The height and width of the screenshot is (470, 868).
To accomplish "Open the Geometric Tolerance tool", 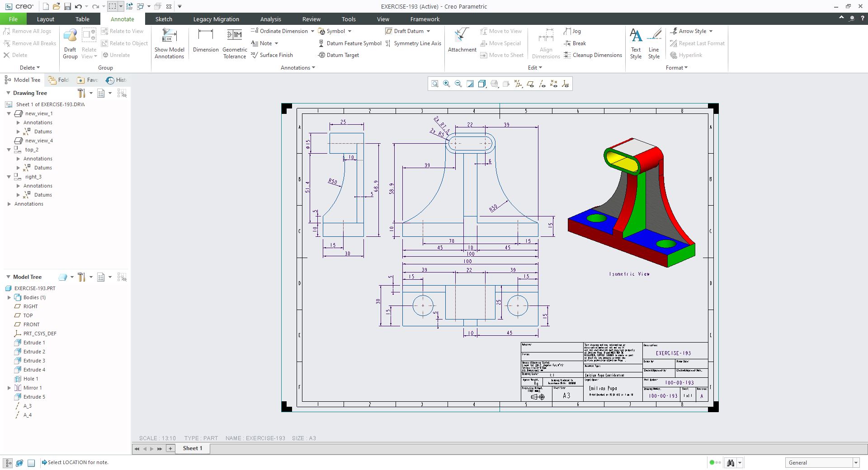I will coord(235,44).
